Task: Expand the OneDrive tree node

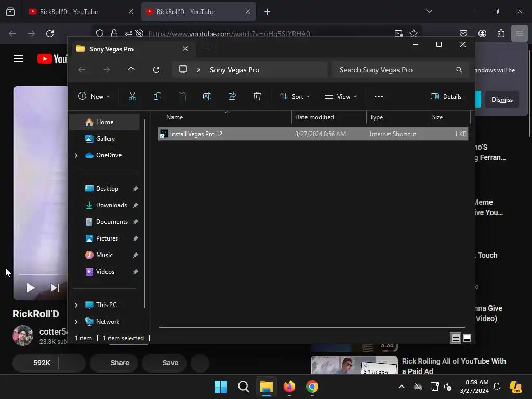Action: [x=76, y=155]
